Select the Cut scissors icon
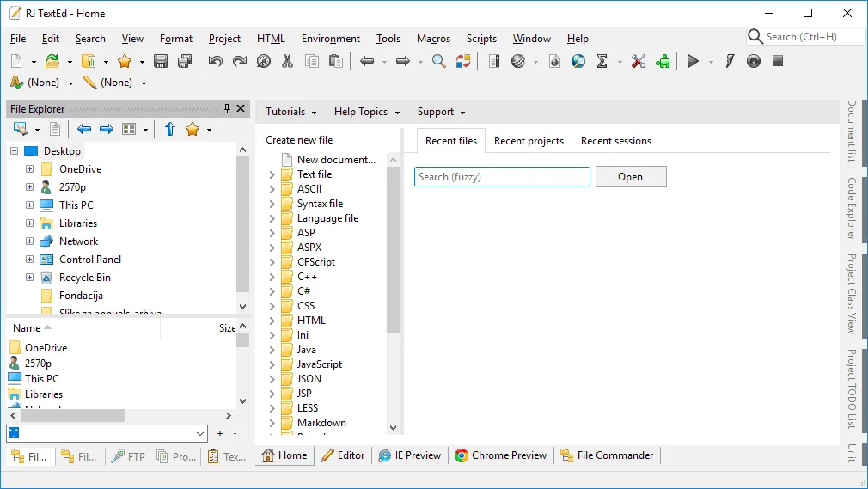 click(x=287, y=61)
